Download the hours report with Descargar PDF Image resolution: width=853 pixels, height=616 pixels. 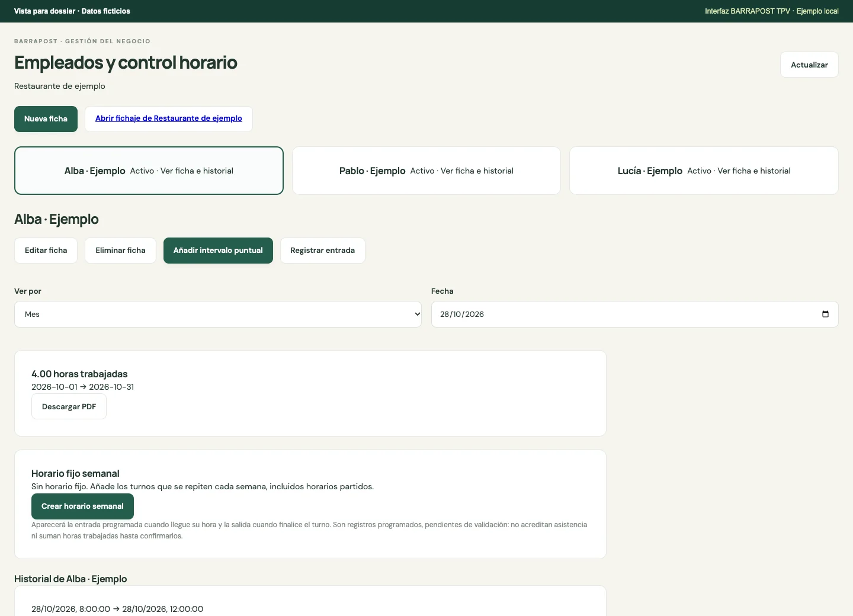point(69,407)
